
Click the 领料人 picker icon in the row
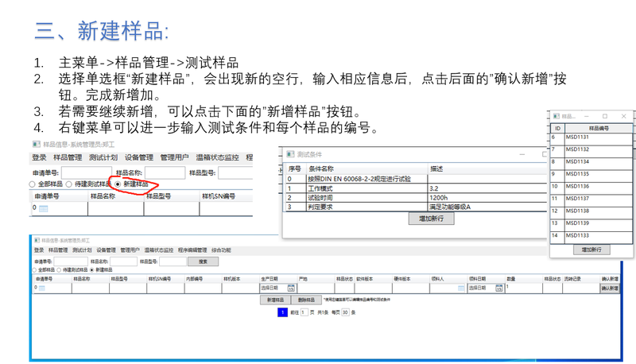461,288
